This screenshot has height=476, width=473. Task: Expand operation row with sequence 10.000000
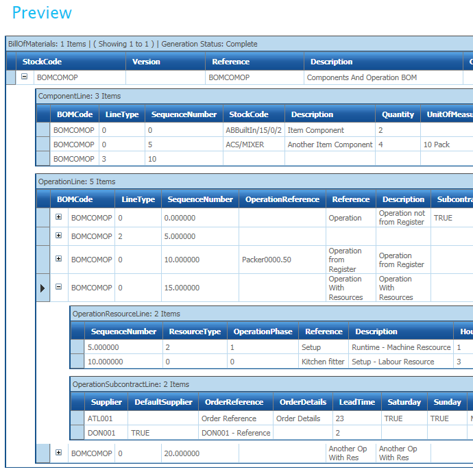58,259
